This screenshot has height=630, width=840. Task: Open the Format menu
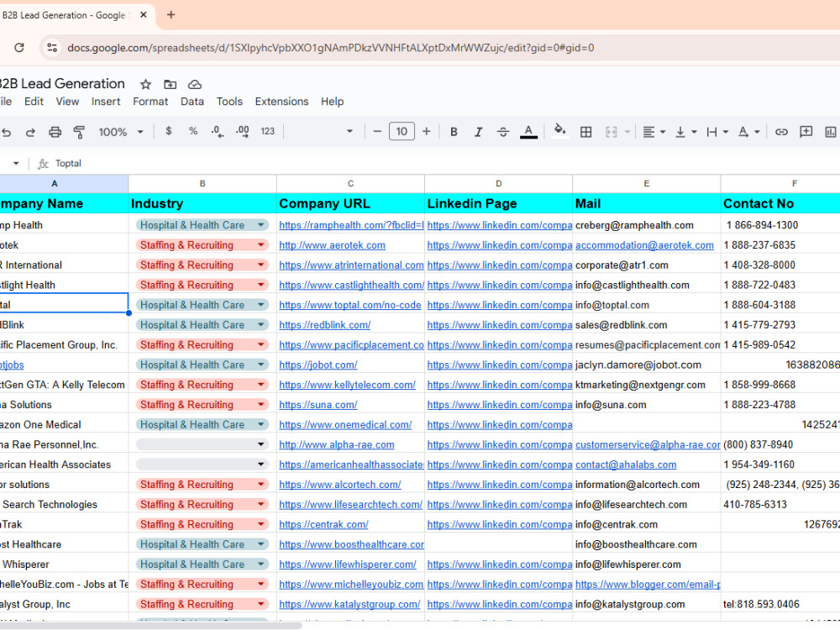[150, 102]
